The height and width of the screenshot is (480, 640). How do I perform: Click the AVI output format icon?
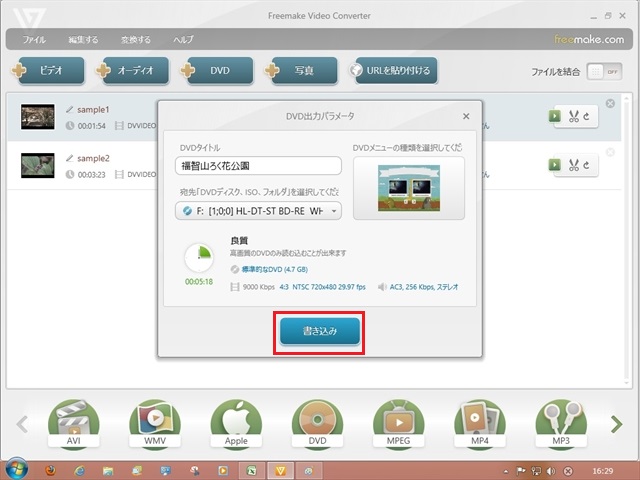(x=73, y=423)
